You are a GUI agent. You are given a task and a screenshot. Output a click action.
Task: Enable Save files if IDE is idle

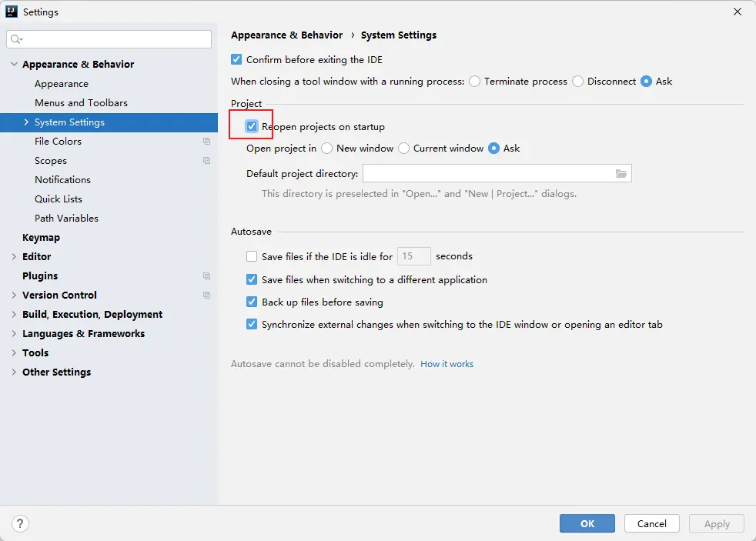coord(252,256)
